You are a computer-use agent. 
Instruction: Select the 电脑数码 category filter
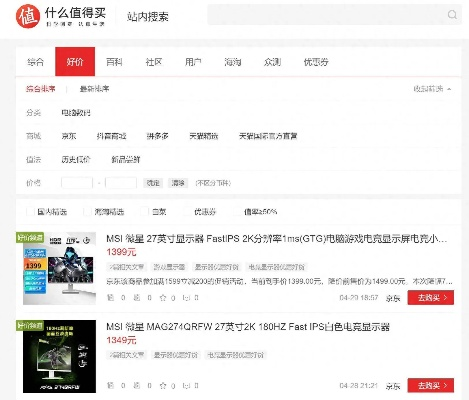tap(76, 113)
